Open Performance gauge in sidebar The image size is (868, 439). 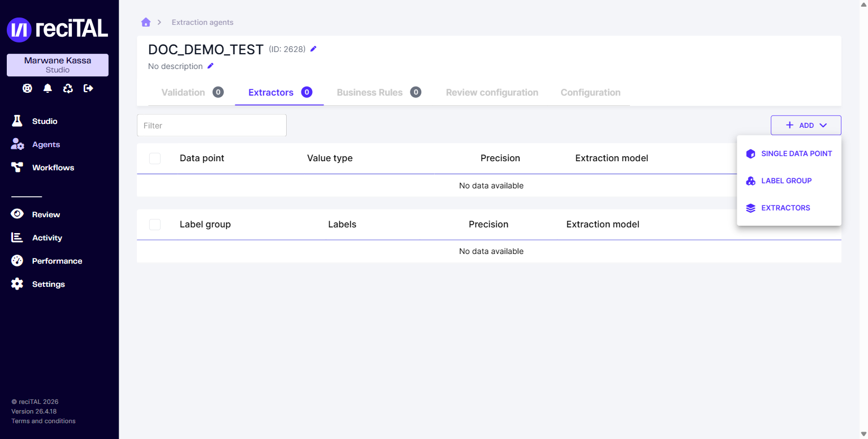[x=18, y=261]
